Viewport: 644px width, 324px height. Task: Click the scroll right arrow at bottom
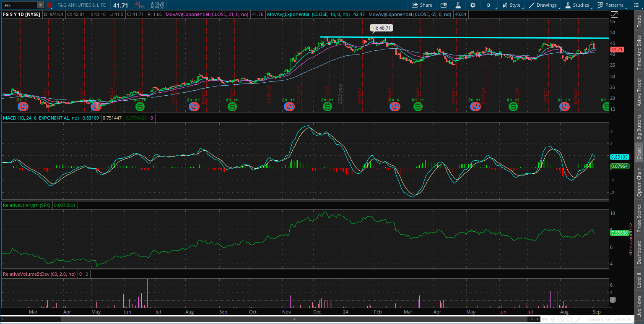tap(538, 319)
